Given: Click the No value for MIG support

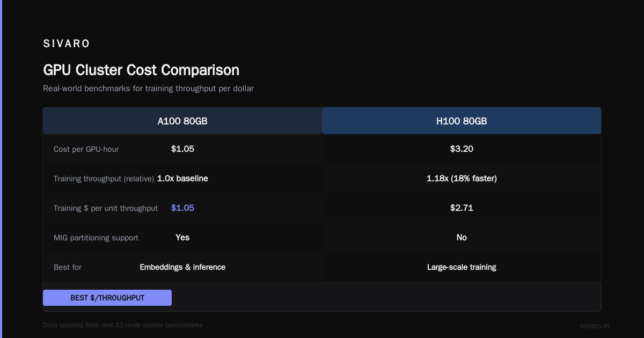Looking at the screenshot, I should click(462, 238).
